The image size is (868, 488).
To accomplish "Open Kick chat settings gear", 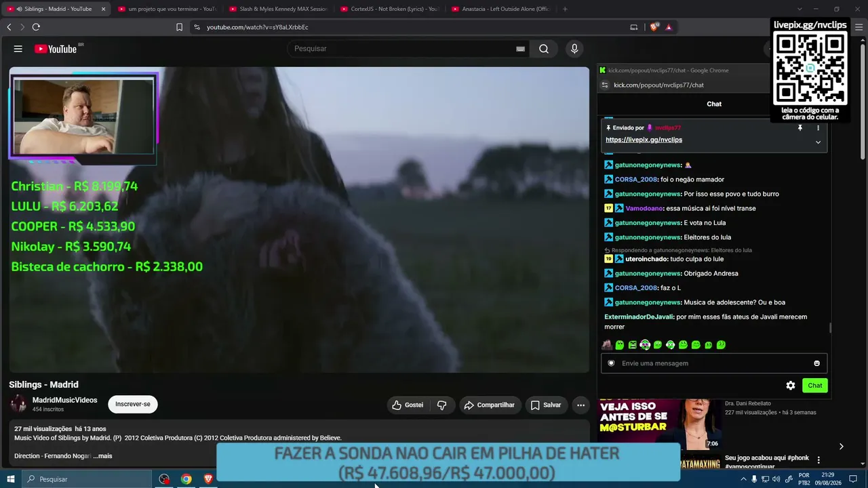I will [791, 386].
